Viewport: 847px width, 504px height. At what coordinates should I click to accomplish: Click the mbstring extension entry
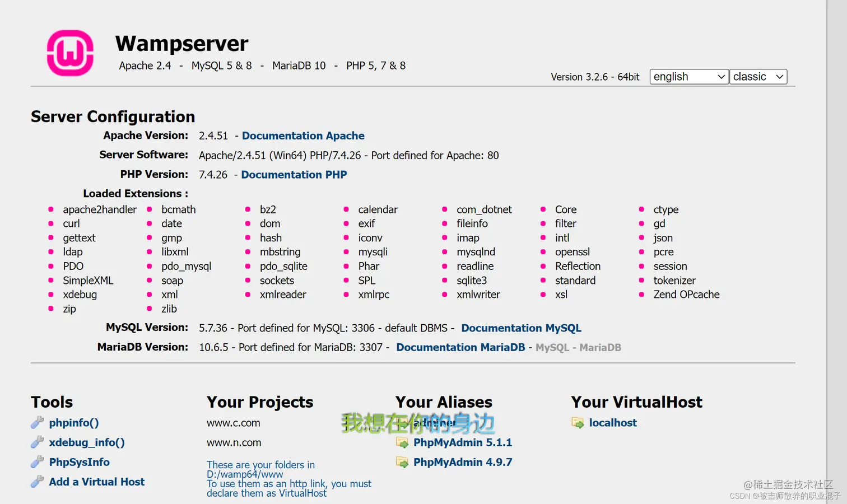point(280,252)
